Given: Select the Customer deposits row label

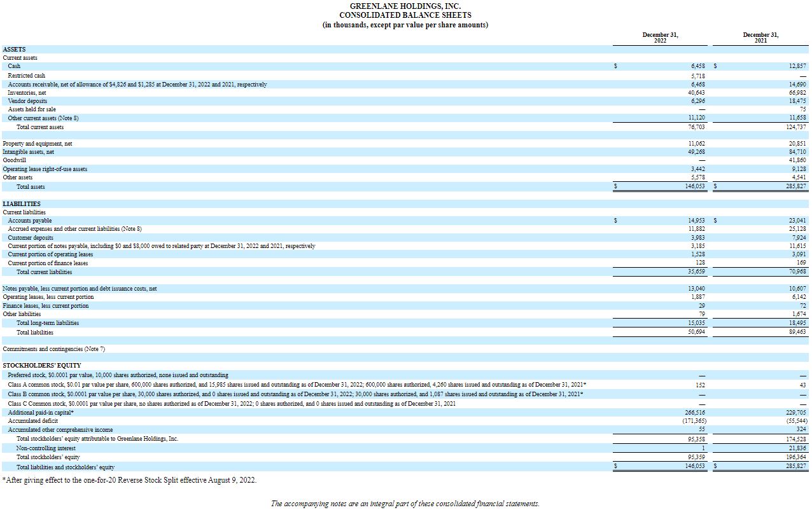Looking at the screenshot, I should tap(31, 238).
